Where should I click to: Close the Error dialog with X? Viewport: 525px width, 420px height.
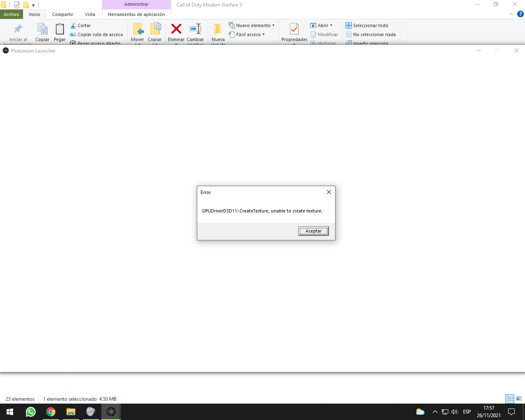329,192
